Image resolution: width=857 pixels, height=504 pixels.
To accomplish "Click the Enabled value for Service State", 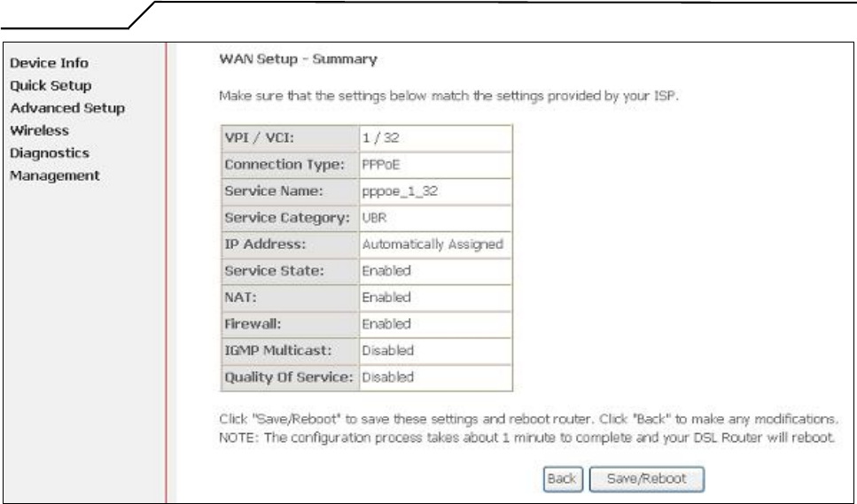I will click(x=436, y=271).
